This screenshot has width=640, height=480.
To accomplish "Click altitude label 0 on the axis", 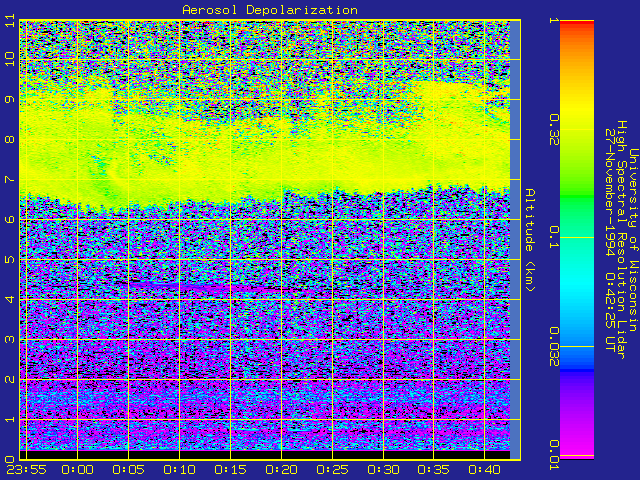I will (10, 460).
